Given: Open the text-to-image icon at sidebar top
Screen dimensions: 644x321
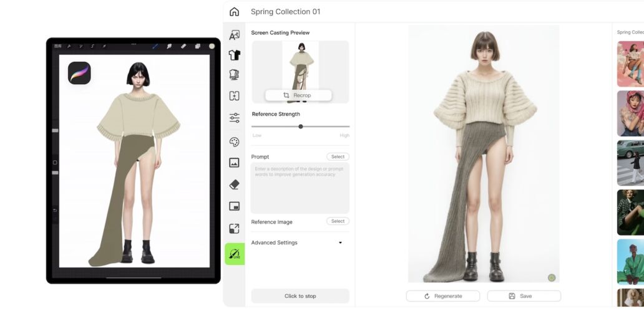Looking at the screenshot, I should [x=234, y=35].
